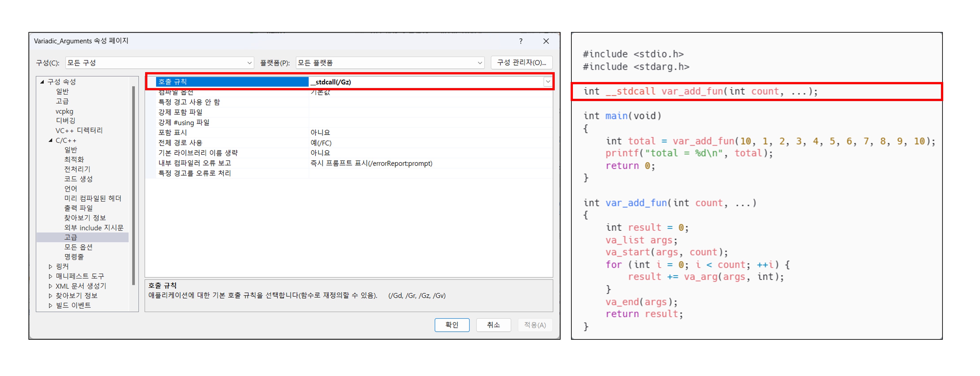Click the 전체 경로 사용 property row

(x=180, y=143)
